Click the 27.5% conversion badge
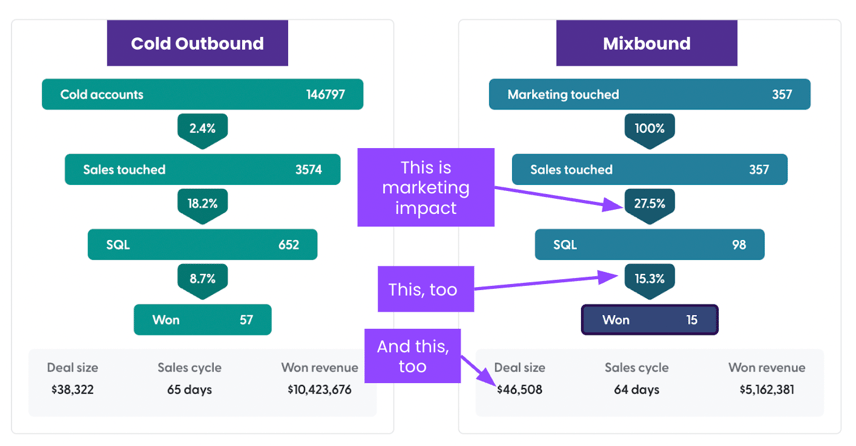Image resolution: width=856 pixels, height=446 pixels. coord(649,203)
